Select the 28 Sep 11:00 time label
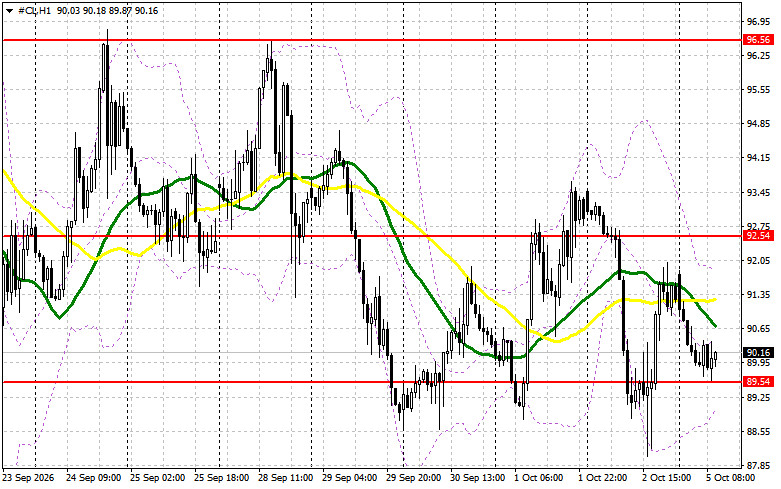Image resolution: width=781 pixels, height=489 pixels. tap(285, 478)
